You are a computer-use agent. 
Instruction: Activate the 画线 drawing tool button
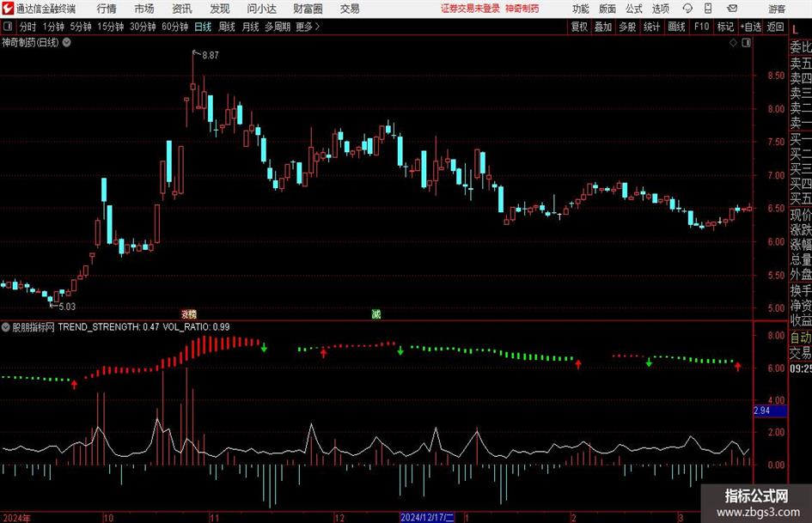coord(676,27)
